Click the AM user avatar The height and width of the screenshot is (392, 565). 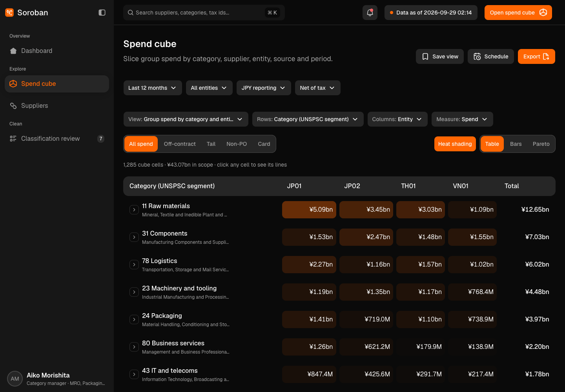pos(15,379)
